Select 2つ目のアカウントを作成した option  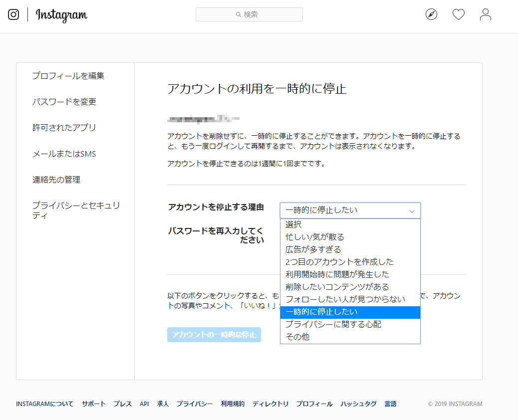point(350,262)
